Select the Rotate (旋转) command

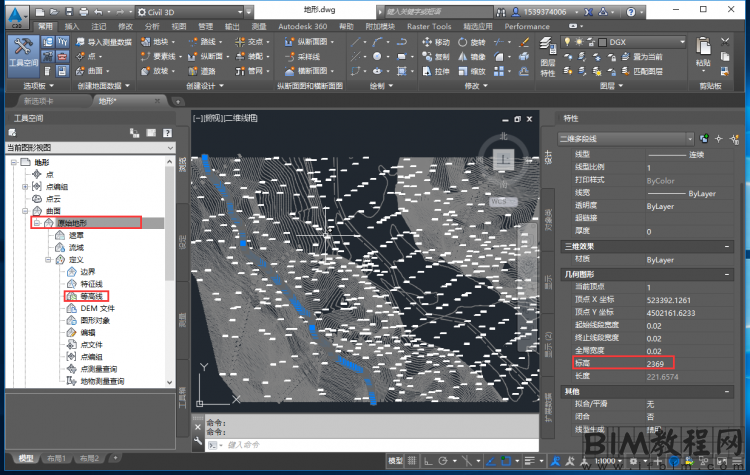point(472,42)
